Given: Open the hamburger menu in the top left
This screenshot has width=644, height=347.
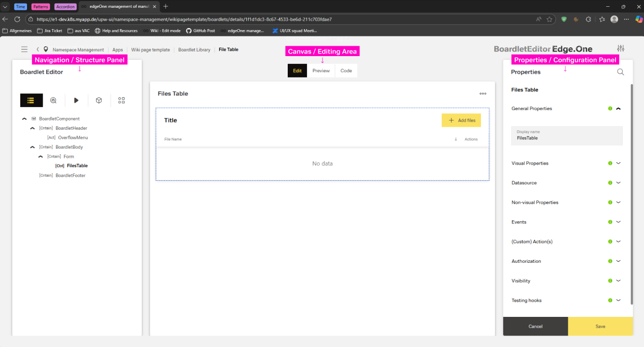Looking at the screenshot, I should click(x=24, y=49).
